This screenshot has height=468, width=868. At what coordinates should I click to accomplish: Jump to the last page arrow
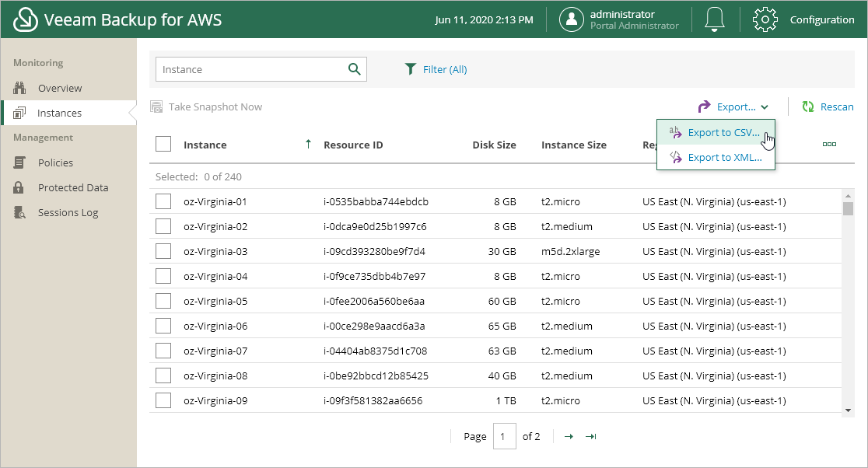pyautogui.click(x=590, y=436)
